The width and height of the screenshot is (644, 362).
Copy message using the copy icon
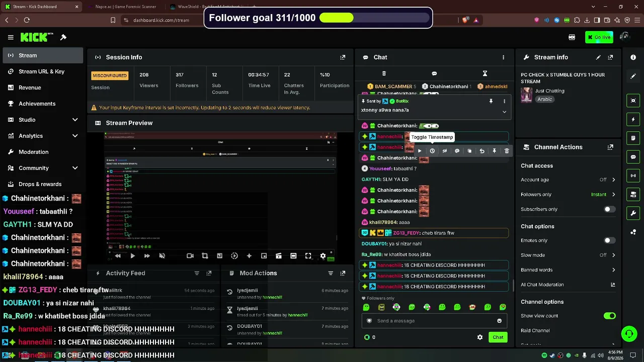469,151
